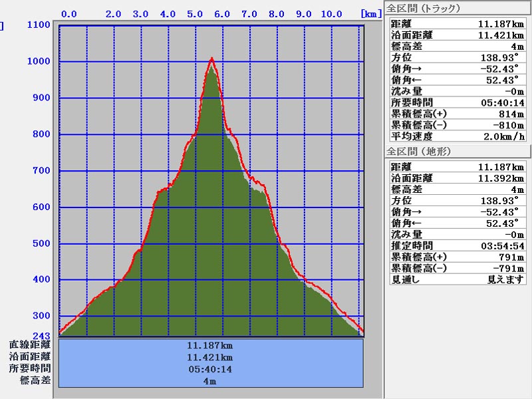Click the 推定時間 03:54:54 row
The height and width of the screenshot is (399, 532).
point(457,245)
